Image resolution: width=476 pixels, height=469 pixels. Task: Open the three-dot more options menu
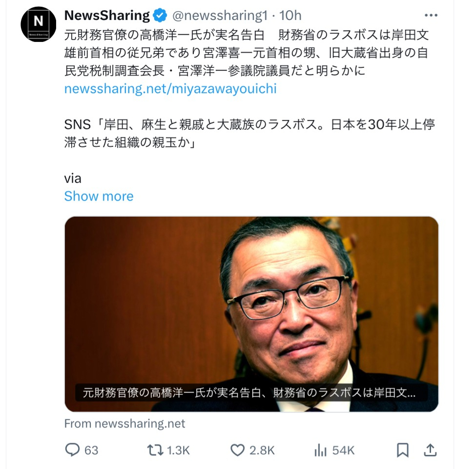pyautogui.click(x=431, y=15)
